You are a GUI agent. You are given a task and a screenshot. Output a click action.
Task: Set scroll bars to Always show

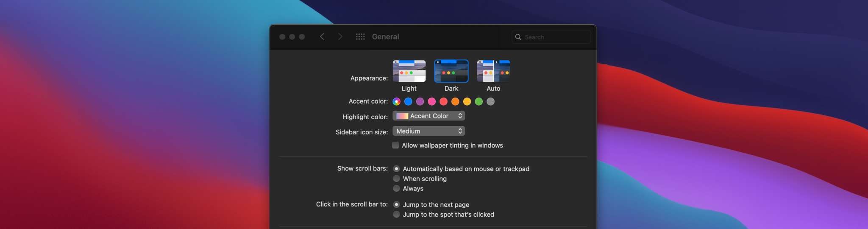point(397,188)
